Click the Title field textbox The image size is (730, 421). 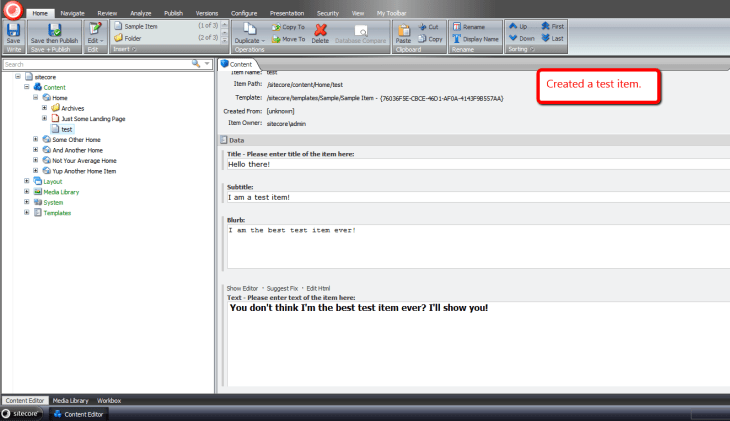(478, 164)
